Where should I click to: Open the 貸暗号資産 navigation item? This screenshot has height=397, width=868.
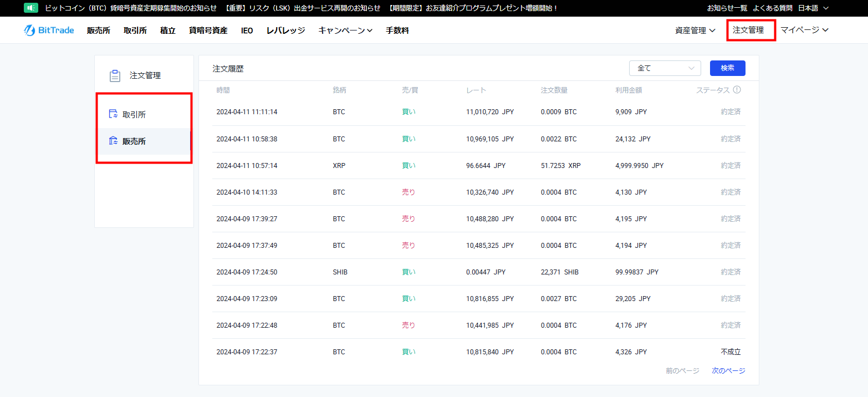[208, 30]
